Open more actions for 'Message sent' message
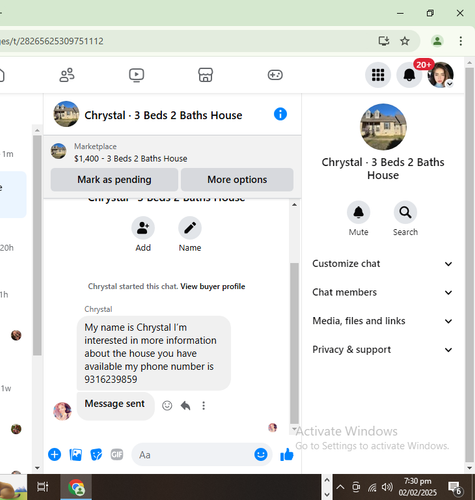Image resolution: width=475 pixels, height=500 pixels. (x=203, y=405)
